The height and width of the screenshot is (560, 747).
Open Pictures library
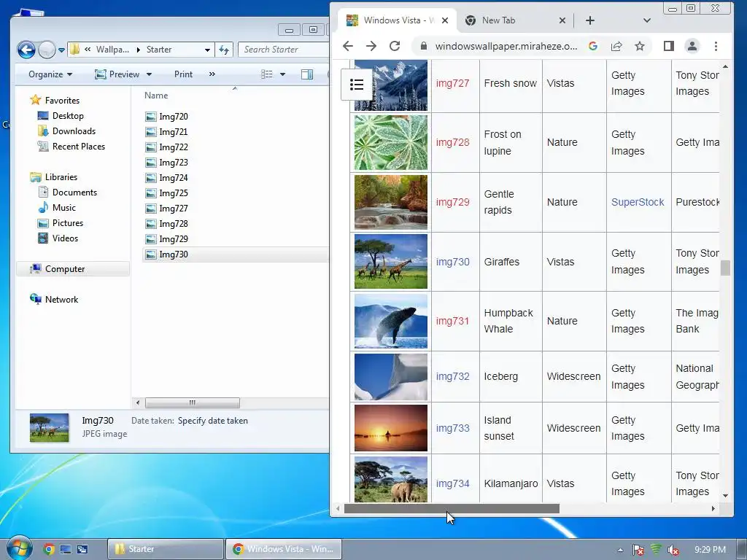[68, 223]
